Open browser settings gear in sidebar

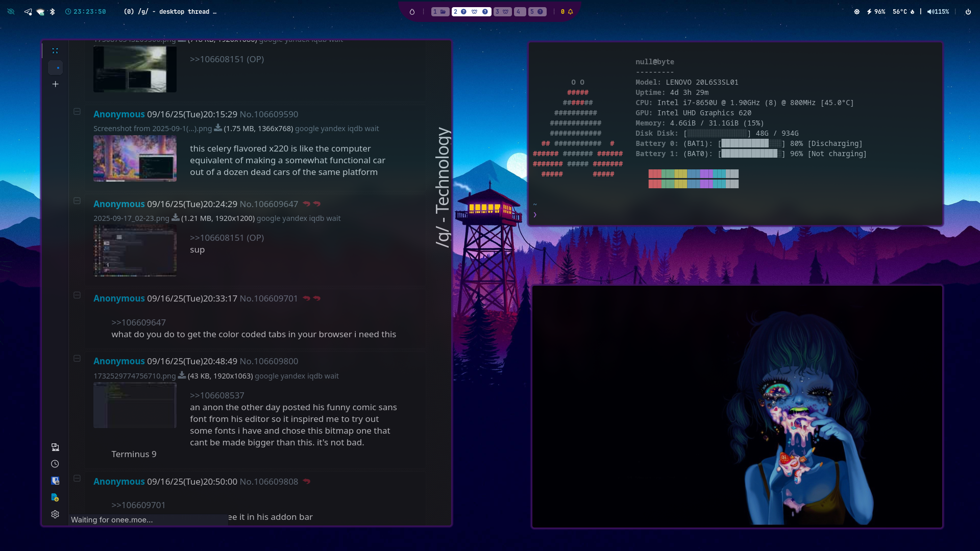coord(55,515)
